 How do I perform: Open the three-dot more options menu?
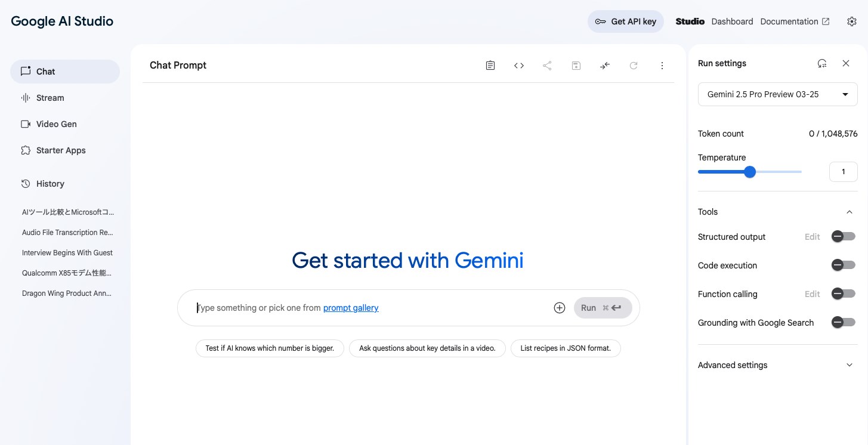pyautogui.click(x=662, y=66)
